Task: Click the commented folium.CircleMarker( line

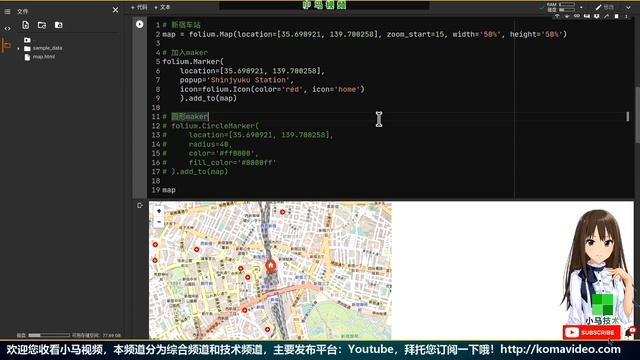Action: tap(211, 126)
